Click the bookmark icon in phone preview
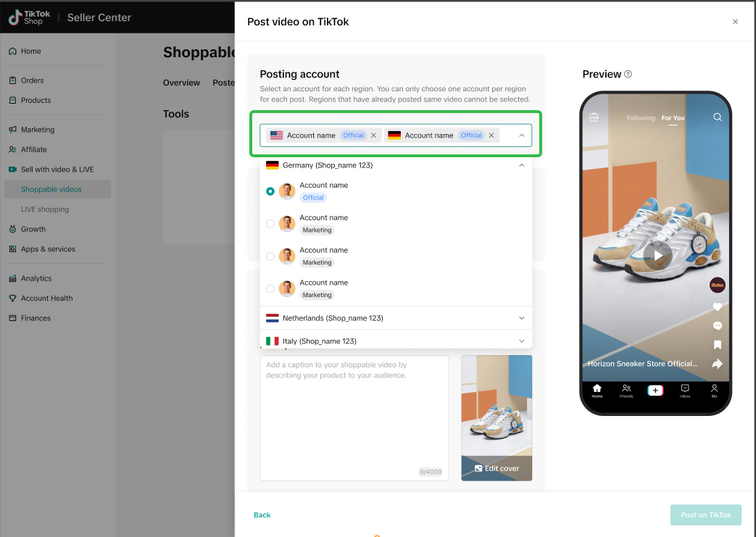 coord(717,344)
